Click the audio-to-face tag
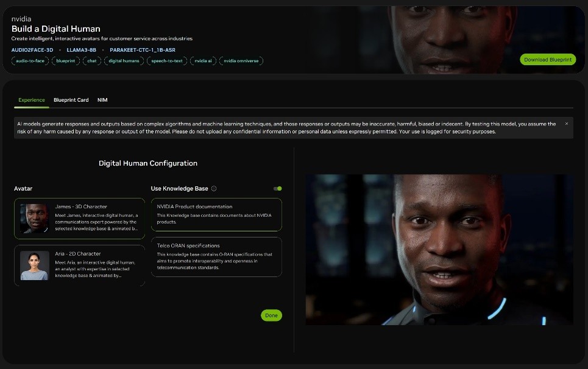The image size is (588, 369). (30, 61)
